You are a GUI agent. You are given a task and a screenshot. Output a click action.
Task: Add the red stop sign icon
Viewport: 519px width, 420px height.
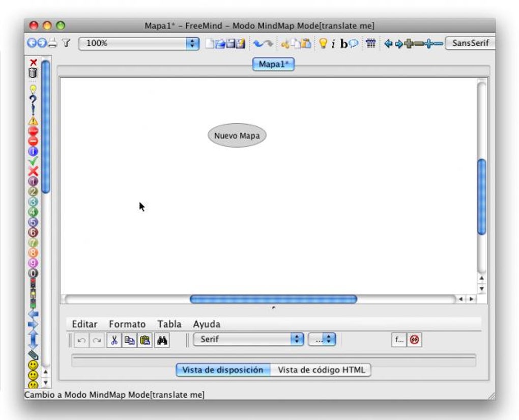(x=33, y=131)
